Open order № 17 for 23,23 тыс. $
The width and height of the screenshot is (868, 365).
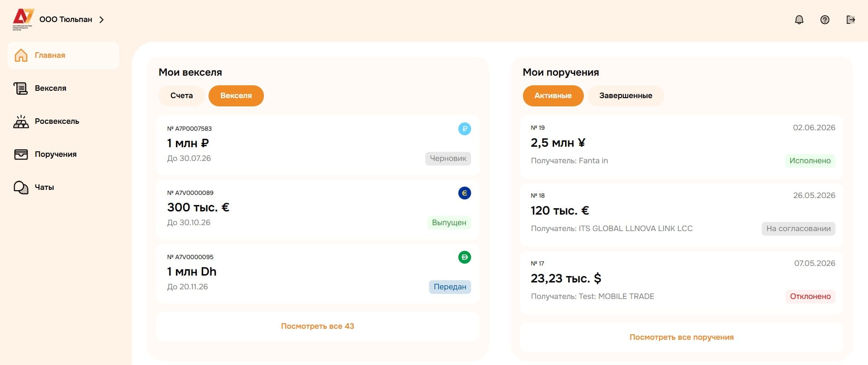click(681, 283)
